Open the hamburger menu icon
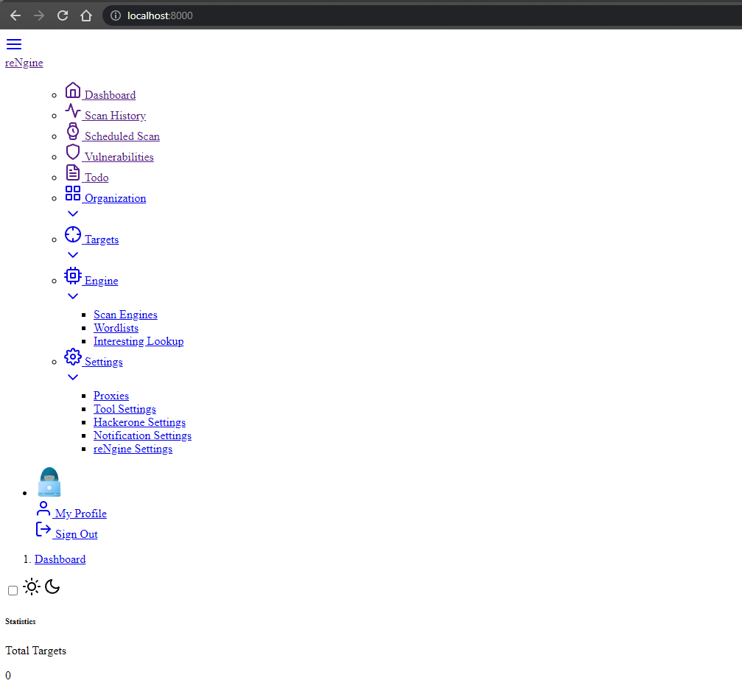The image size is (742, 700). 14,44
